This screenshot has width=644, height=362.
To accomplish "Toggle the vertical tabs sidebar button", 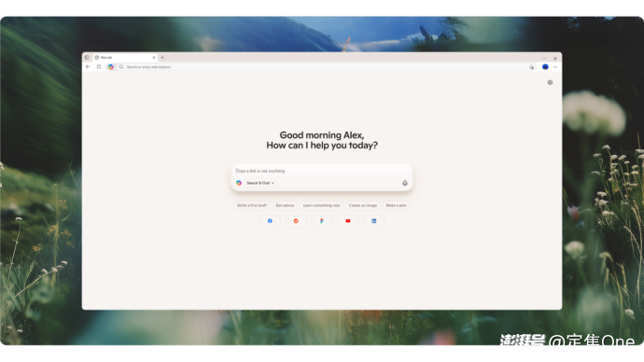I will pyautogui.click(x=87, y=58).
